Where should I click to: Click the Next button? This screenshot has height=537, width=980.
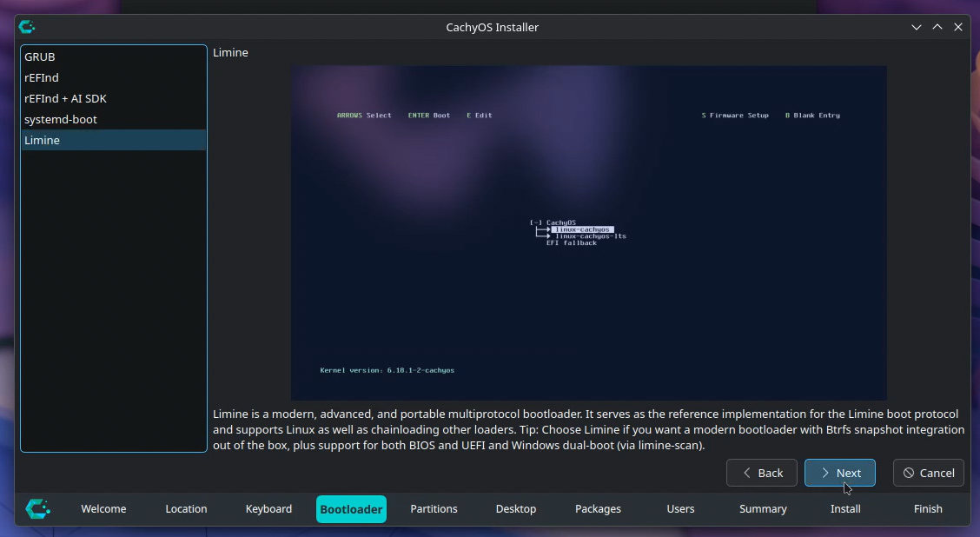pyautogui.click(x=840, y=473)
